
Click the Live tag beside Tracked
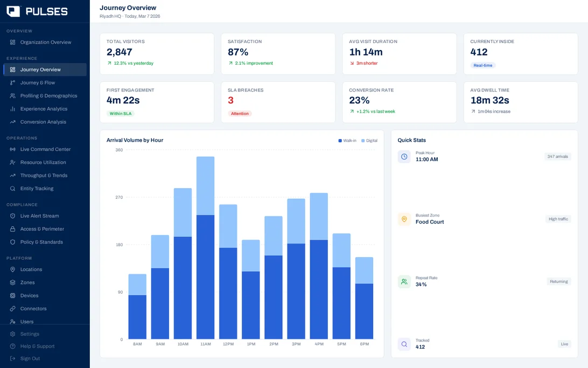[x=564, y=344]
